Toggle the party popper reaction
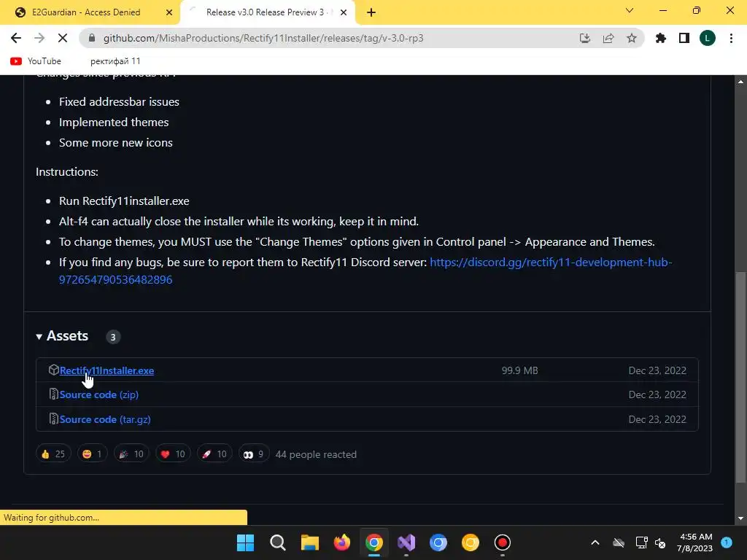The height and width of the screenshot is (560, 747). (x=131, y=454)
